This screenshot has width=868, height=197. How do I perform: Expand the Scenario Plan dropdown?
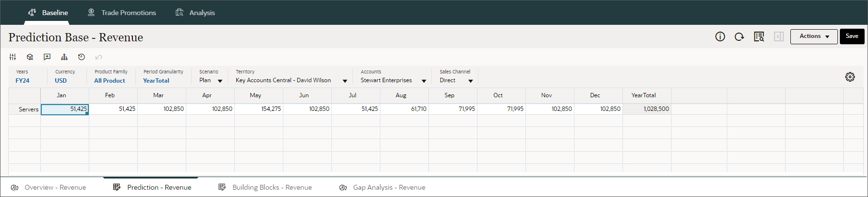[x=220, y=81]
